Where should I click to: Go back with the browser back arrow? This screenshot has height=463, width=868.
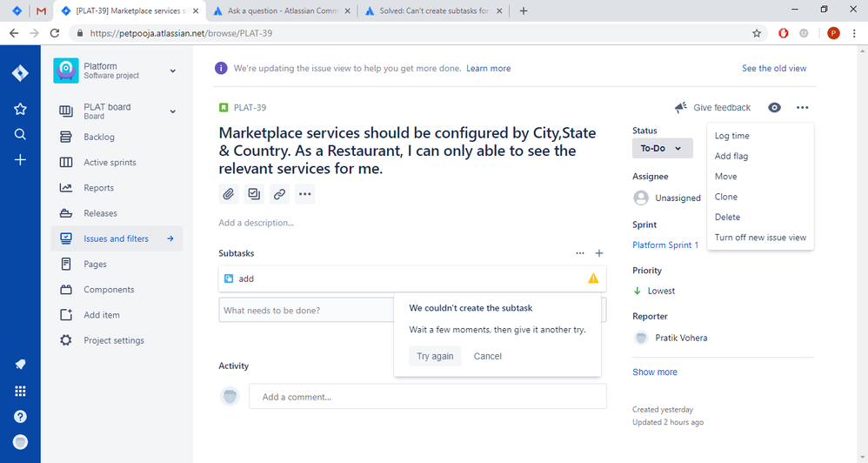pos(14,33)
